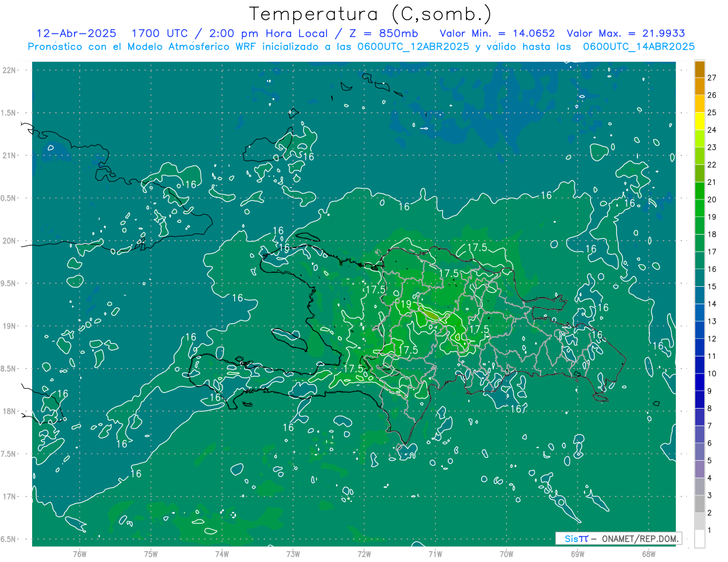Click the date "12-Abr-2025" in header

pos(77,33)
